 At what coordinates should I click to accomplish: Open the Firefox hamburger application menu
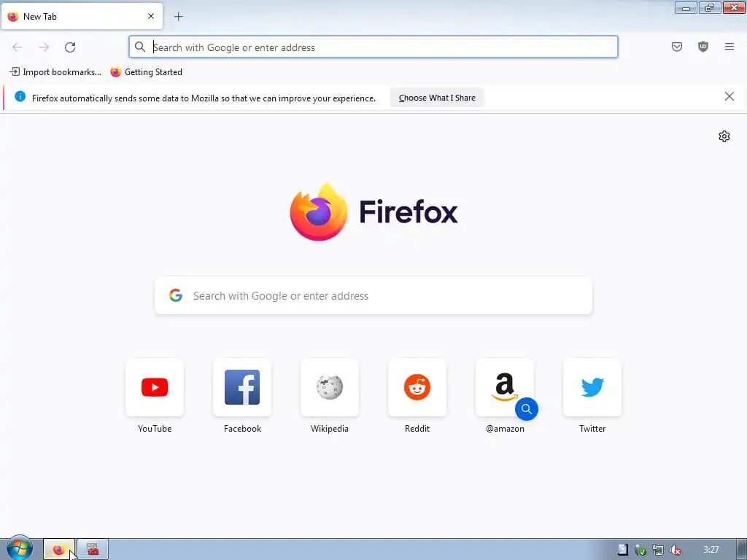pyautogui.click(x=729, y=47)
